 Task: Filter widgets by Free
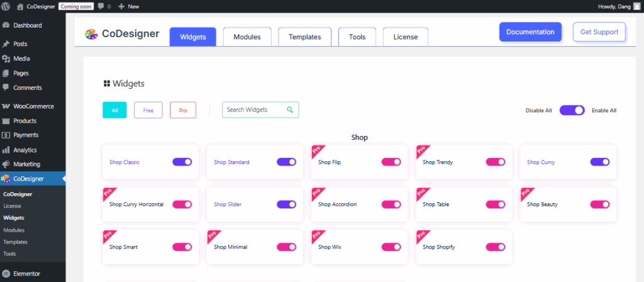click(x=148, y=110)
